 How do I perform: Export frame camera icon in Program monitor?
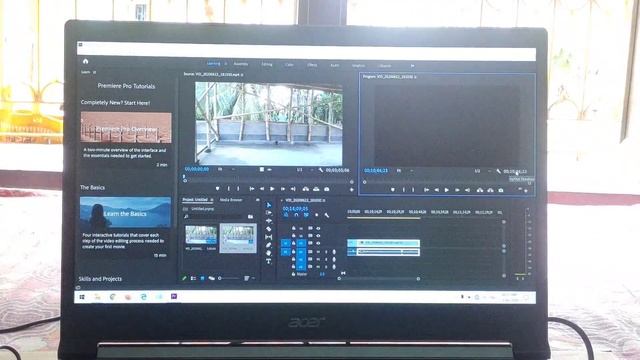(501, 190)
